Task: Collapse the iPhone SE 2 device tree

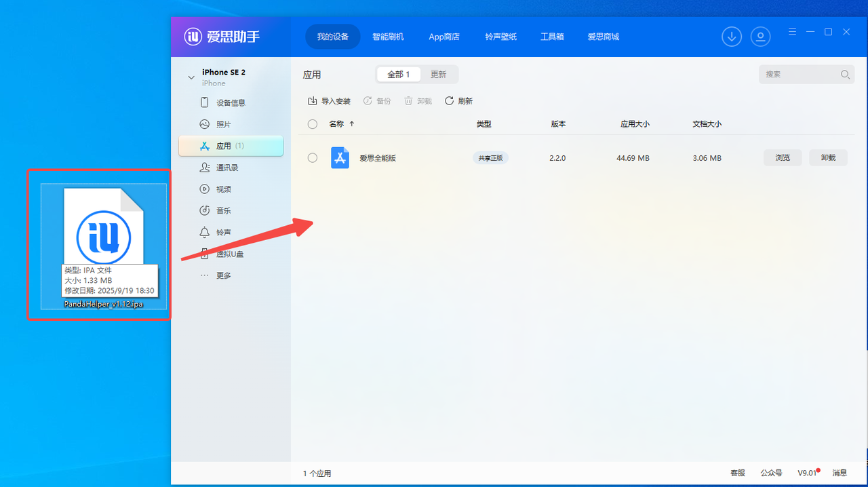Action: tap(191, 77)
